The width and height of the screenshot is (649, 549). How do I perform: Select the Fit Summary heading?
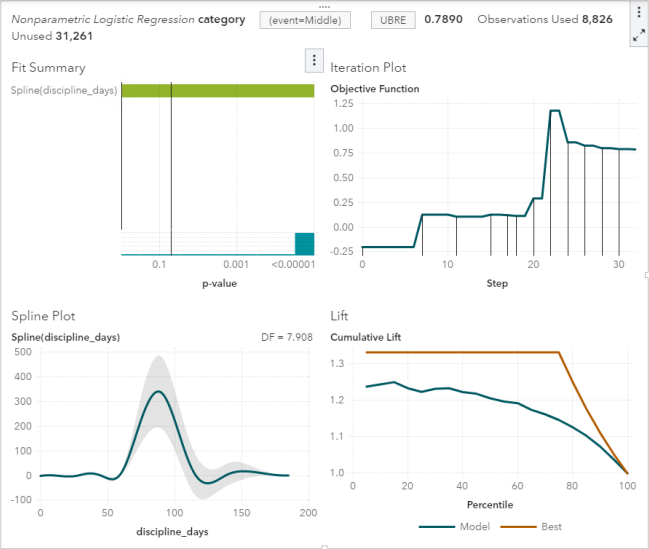point(48,67)
